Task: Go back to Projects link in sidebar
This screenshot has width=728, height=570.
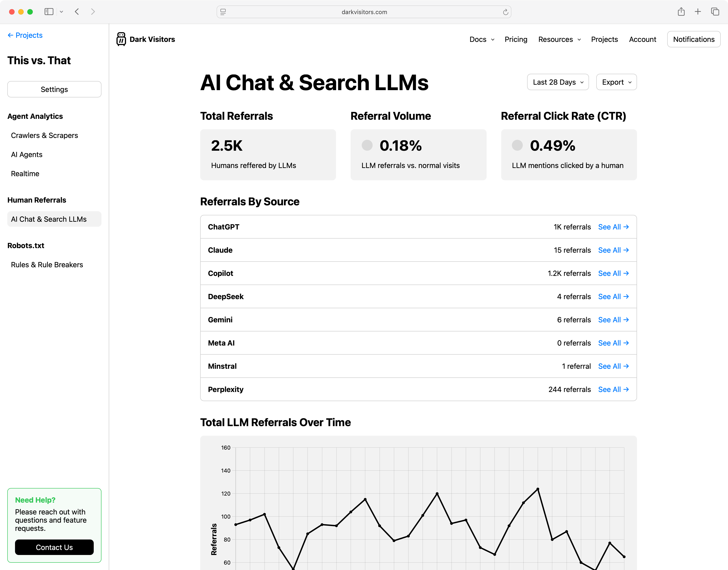Action: click(x=25, y=35)
